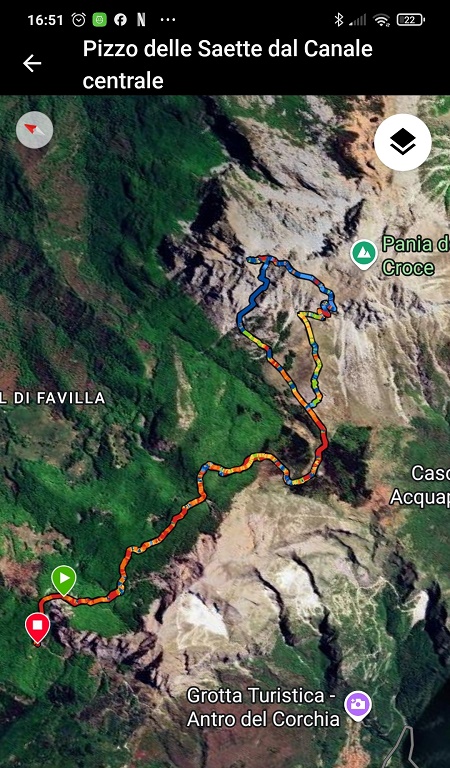
Task: Tap the compass orientation icon
Action: (34, 130)
